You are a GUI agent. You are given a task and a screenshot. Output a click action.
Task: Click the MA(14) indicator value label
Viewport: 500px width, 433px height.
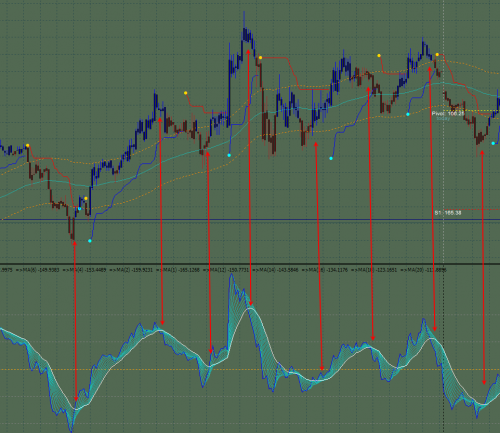(x=275, y=270)
